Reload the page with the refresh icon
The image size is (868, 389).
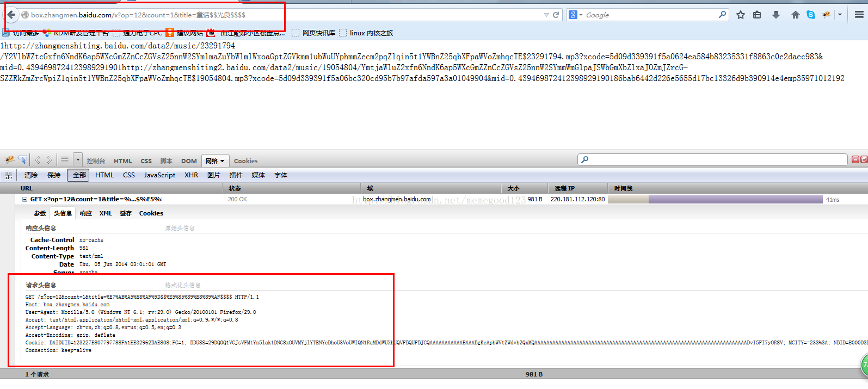(556, 15)
